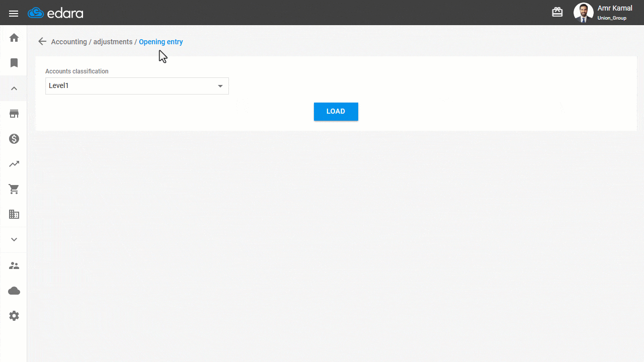The width and height of the screenshot is (644, 362).
Task: Open the people sidebar icon
Action: [14, 265]
